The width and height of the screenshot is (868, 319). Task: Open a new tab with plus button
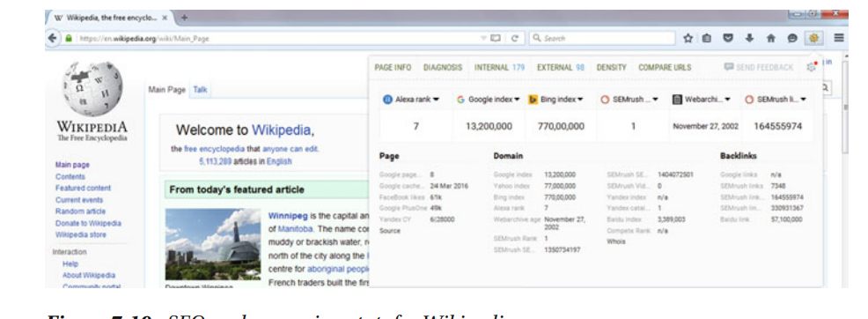[184, 18]
